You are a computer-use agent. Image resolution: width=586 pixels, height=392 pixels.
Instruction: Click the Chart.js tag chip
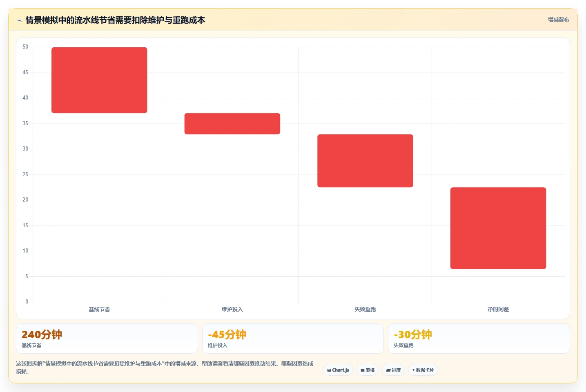338,370
